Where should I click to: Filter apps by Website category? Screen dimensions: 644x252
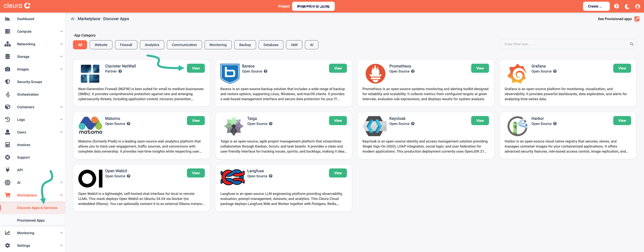[101, 45]
